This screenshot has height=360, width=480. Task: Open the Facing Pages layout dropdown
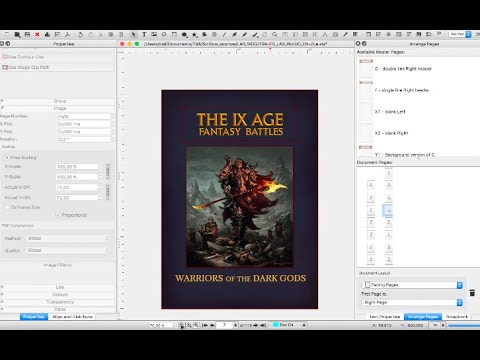pyautogui.click(x=412, y=285)
